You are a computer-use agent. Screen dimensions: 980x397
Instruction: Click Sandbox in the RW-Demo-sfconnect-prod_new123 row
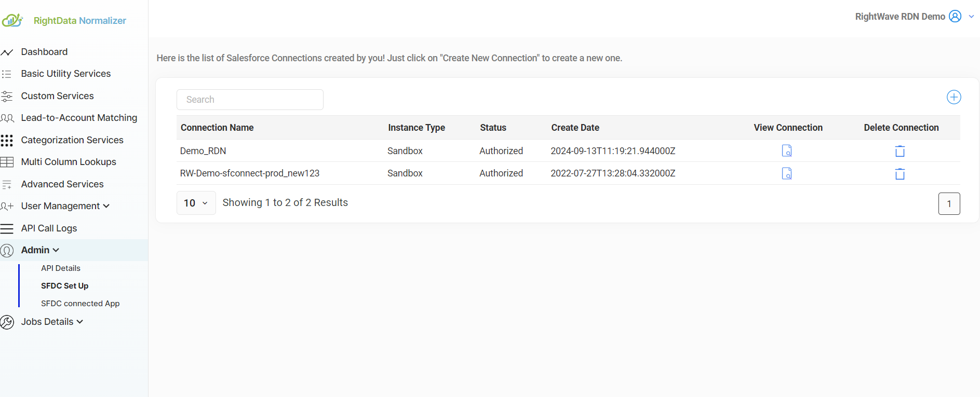pos(405,173)
